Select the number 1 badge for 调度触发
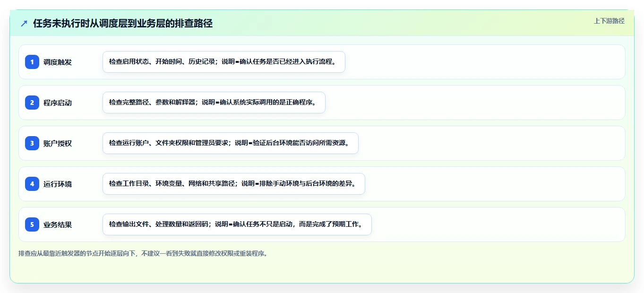This screenshot has height=293, width=644. pyautogui.click(x=32, y=62)
